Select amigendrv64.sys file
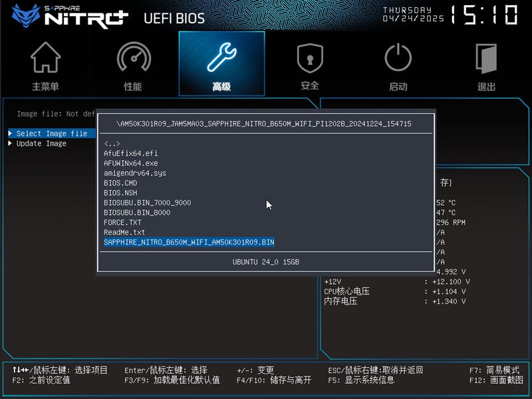The width and height of the screenshot is (532, 399). (134, 173)
